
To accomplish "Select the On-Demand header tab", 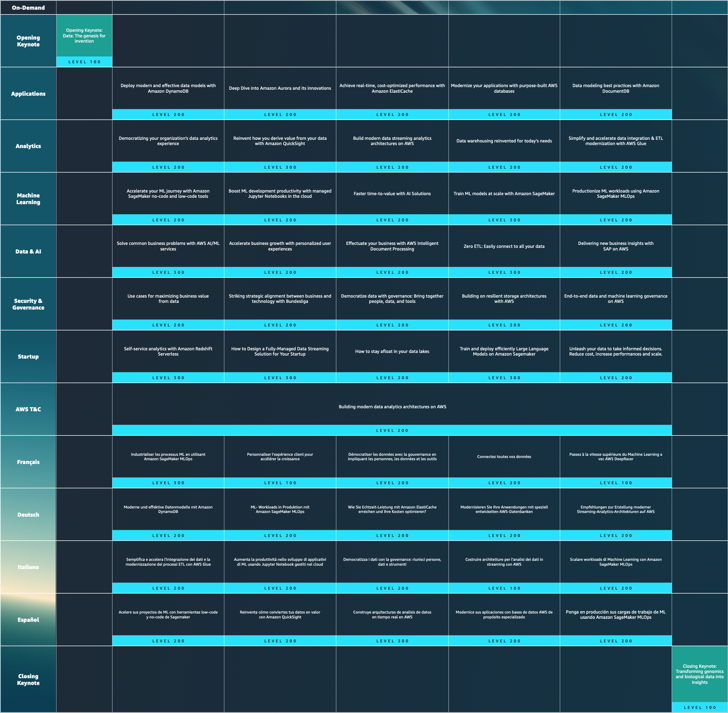I will 28,7.
